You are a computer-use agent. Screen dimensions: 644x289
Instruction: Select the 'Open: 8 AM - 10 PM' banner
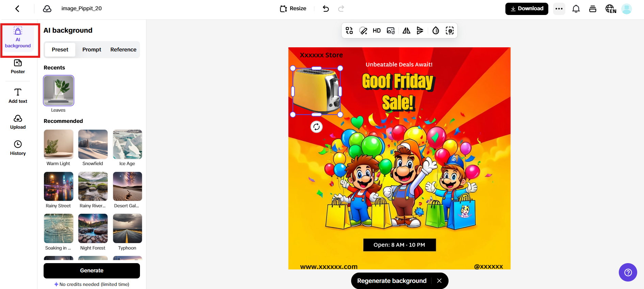click(x=399, y=245)
